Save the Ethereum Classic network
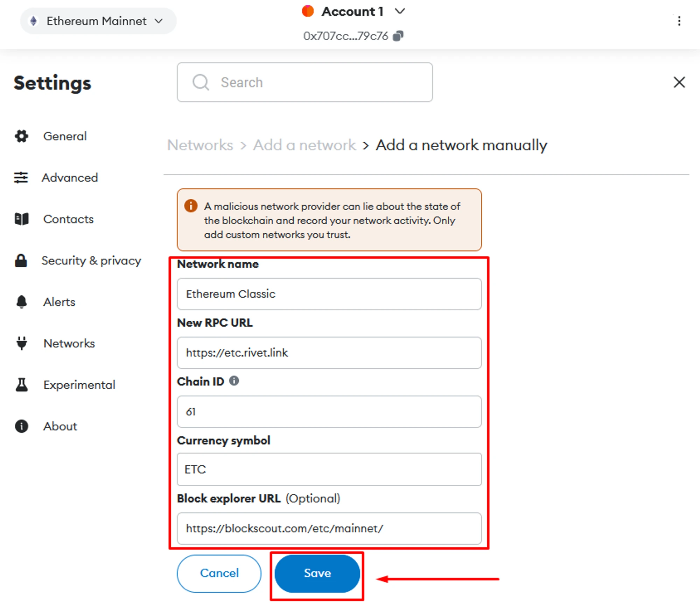 (317, 573)
